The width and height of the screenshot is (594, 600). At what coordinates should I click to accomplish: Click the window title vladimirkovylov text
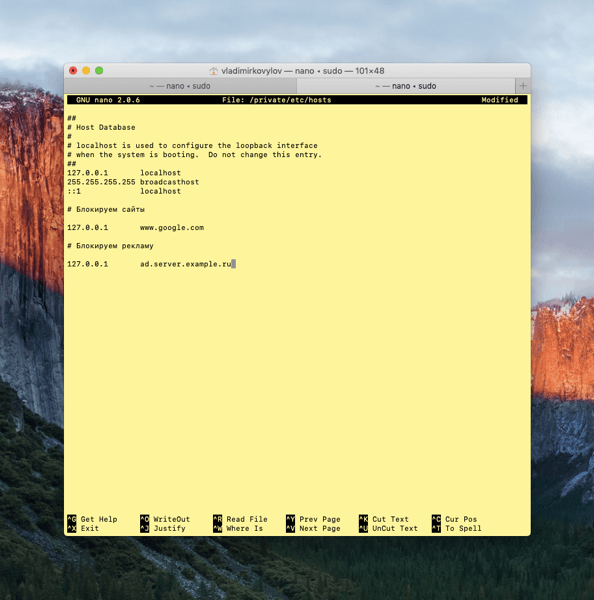coord(251,71)
